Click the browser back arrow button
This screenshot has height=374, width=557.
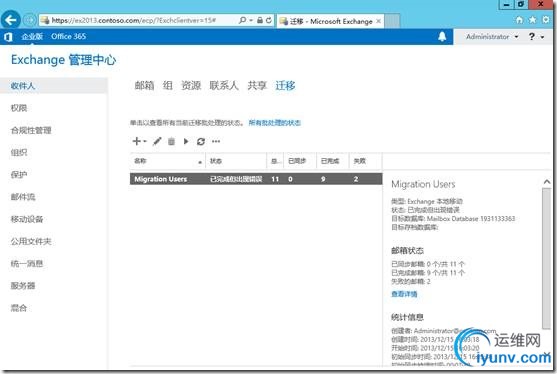click(x=11, y=20)
